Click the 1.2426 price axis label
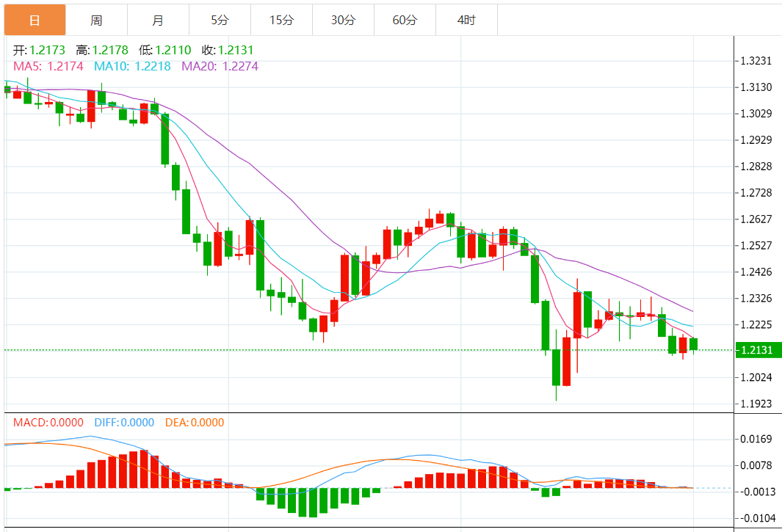The height and width of the screenshot is (532, 782). [x=756, y=272]
